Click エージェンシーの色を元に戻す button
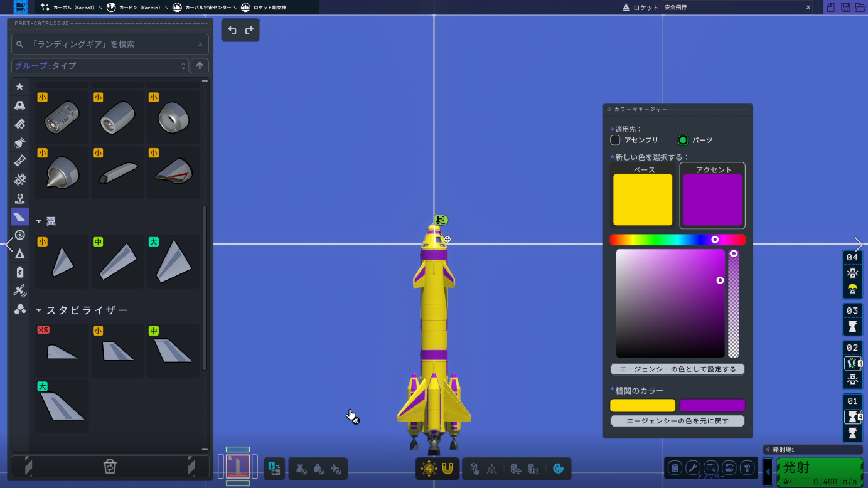The width and height of the screenshot is (868, 488). (x=678, y=421)
